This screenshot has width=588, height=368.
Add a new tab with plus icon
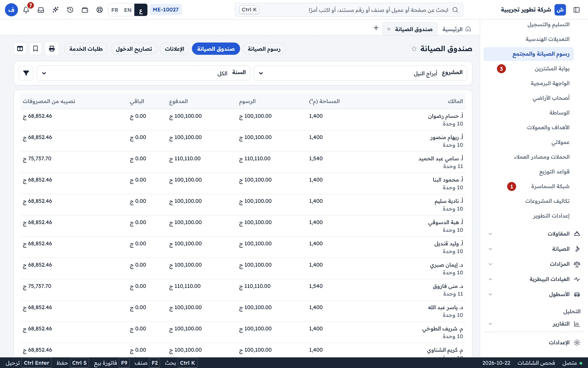click(x=376, y=28)
